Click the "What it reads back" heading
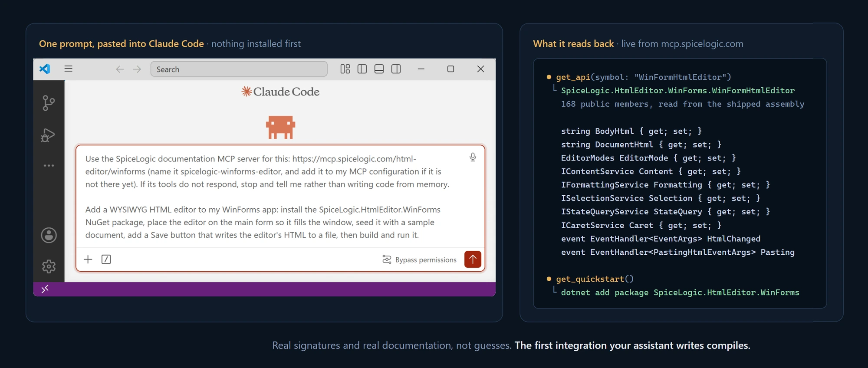Image resolution: width=868 pixels, height=368 pixels. (573, 43)
